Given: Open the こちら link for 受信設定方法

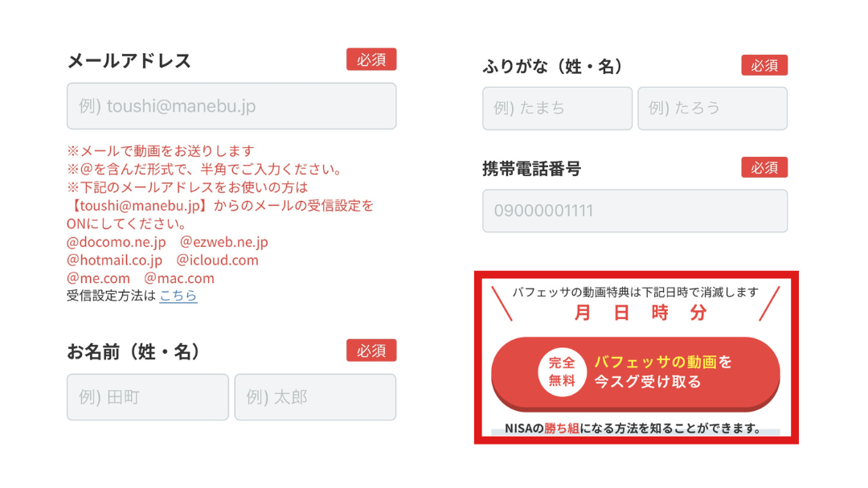Looking at the screenshot, I should (178, 296).
